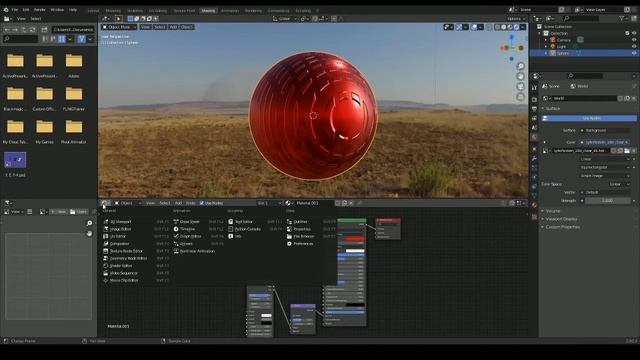640x360 pixels.
Task: Toggle viewport overlays button
Action: [x=474, y=27]
